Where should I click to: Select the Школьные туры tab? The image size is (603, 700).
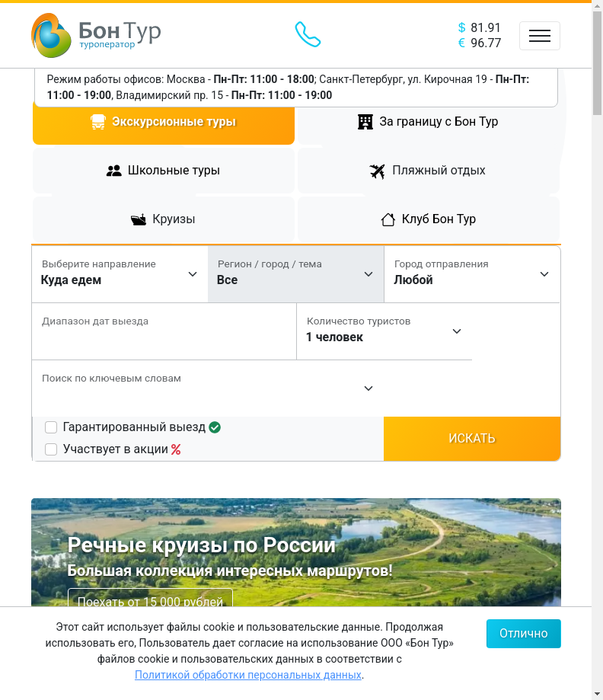pyautogui.click(x=163, y=171)
